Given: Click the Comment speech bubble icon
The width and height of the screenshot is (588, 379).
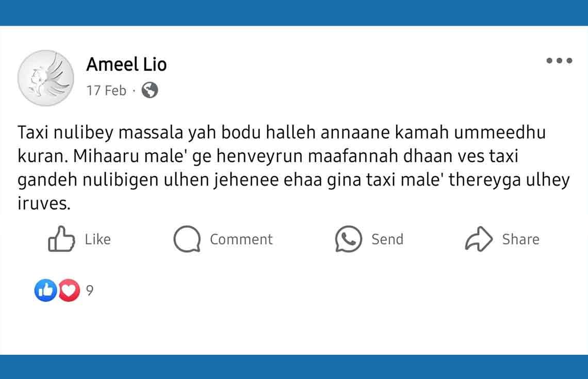Looking at the screenshot, I should click(x=186, y=239).
